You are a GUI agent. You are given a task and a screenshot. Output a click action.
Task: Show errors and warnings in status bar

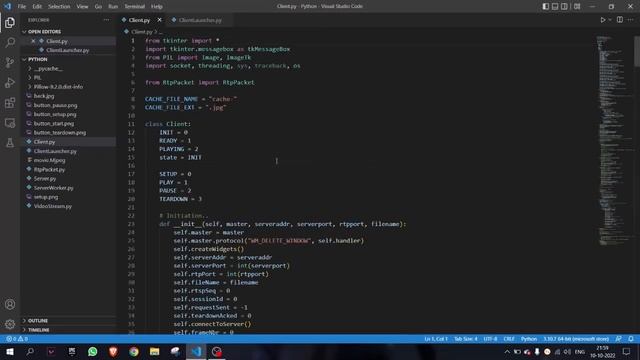(17, 339)
